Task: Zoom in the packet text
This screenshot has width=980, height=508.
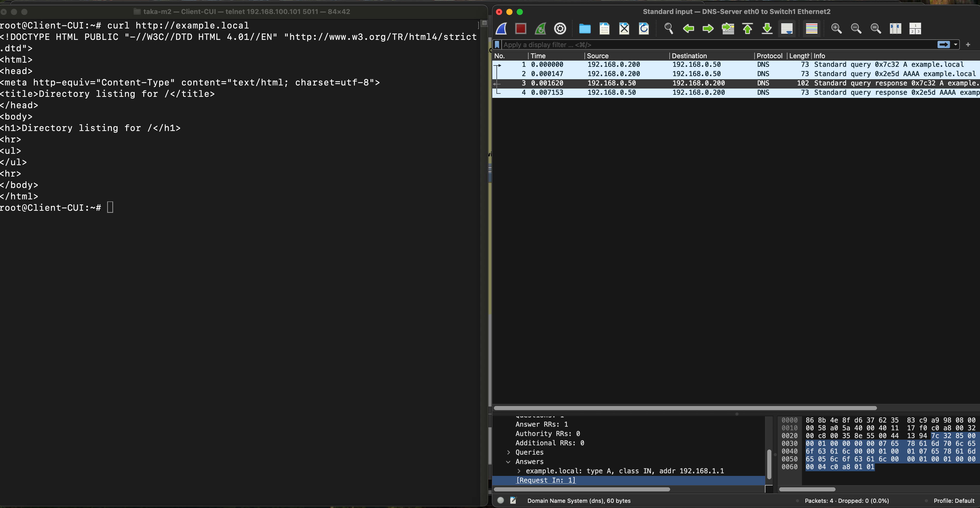Action: 836,28
